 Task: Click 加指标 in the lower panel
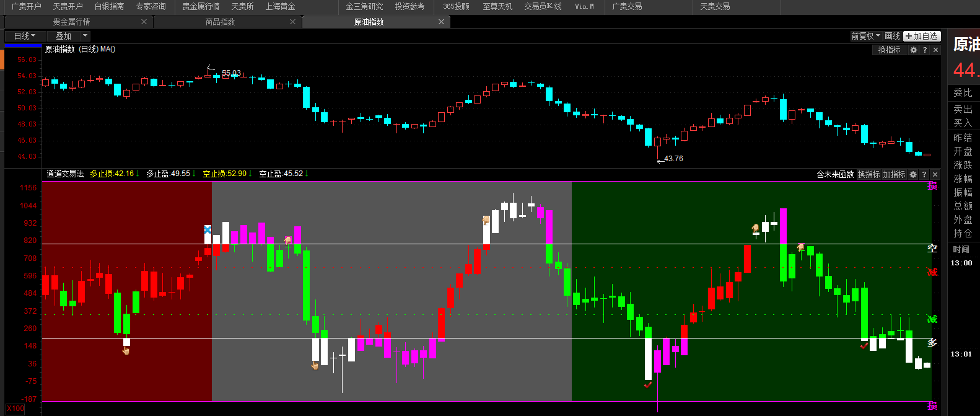tap(894, 175)
